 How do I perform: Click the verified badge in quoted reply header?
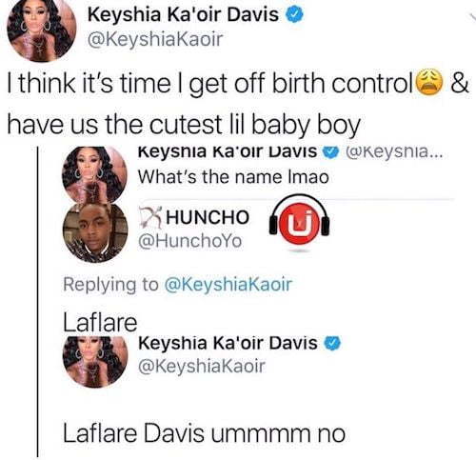[x=330, y=152]
